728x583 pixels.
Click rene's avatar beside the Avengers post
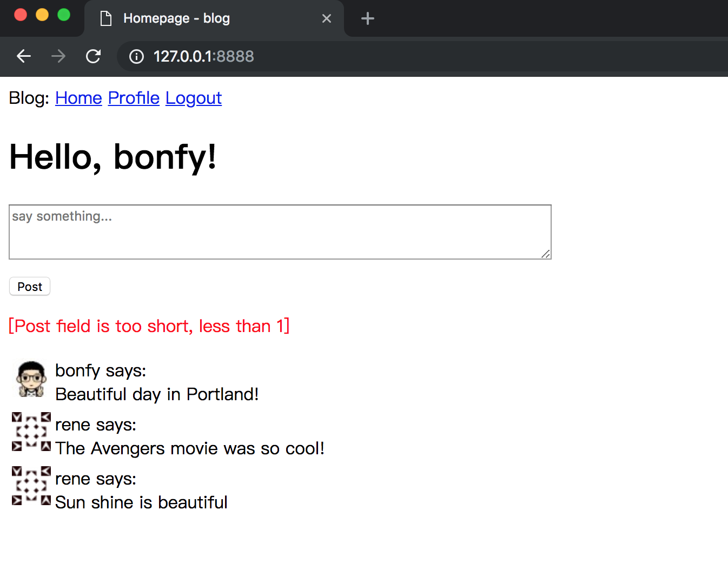click(31, 432)
